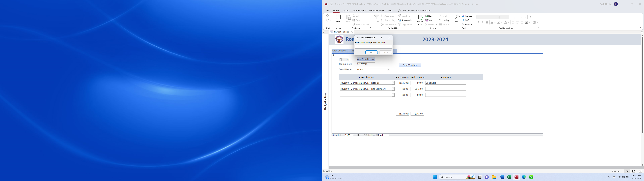644x181 pixels.
Task: Open the Spelling checker
Action: [x=444, y=20]
